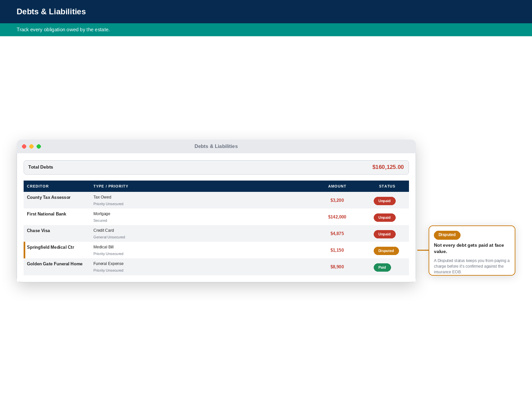Select the Golden Gate Funeral Home creditor
The image size is (532, 399).
(55, 264)
